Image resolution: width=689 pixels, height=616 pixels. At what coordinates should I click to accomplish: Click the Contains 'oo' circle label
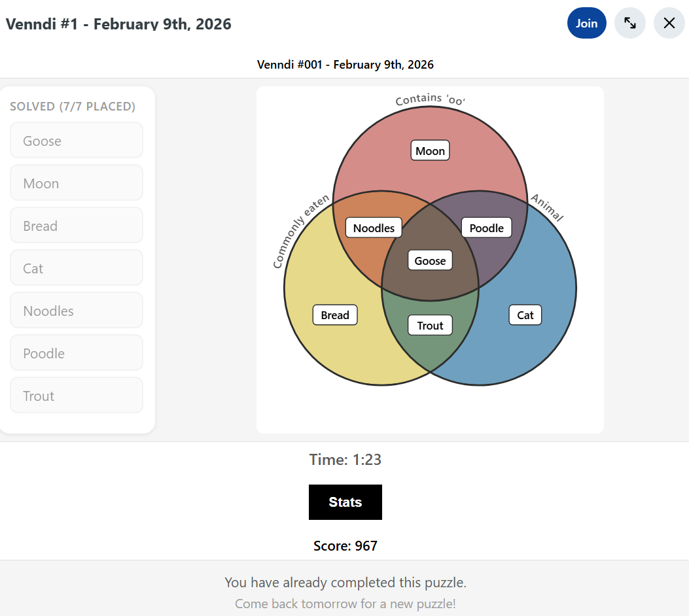tap(430, 99)
